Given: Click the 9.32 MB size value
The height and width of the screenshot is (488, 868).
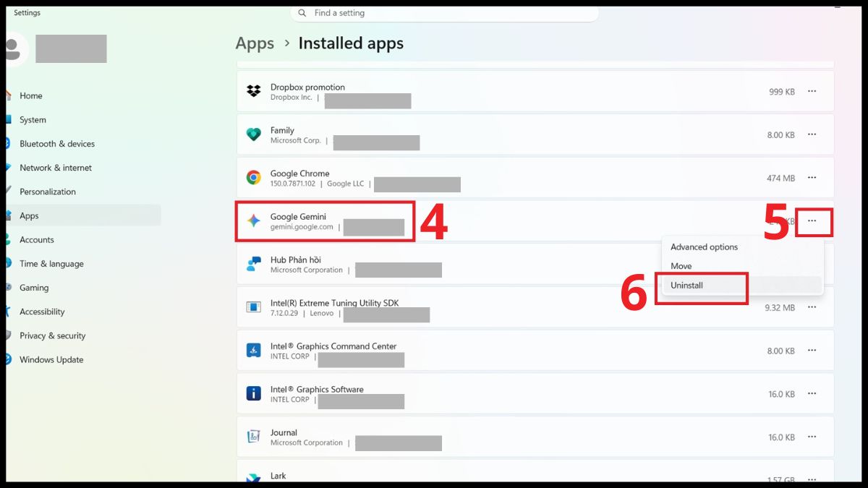Looking at the screenshot, I should coord(780,308).
